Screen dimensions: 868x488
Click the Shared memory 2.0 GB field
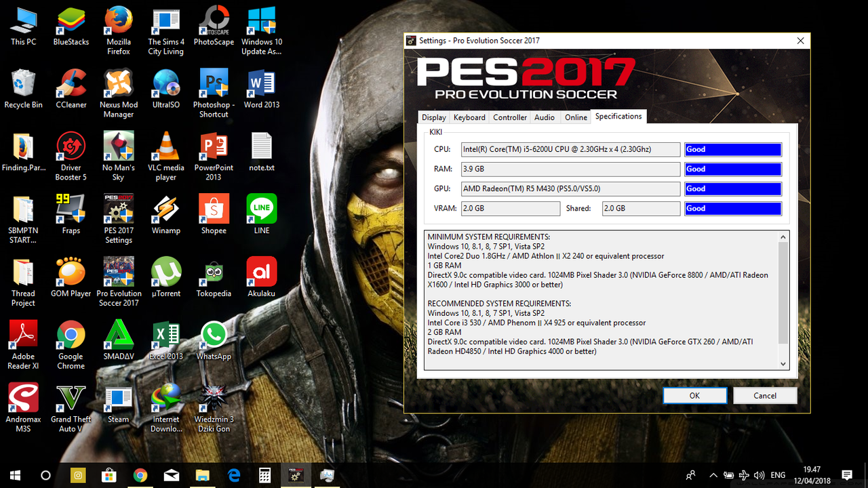pos(641,209)
